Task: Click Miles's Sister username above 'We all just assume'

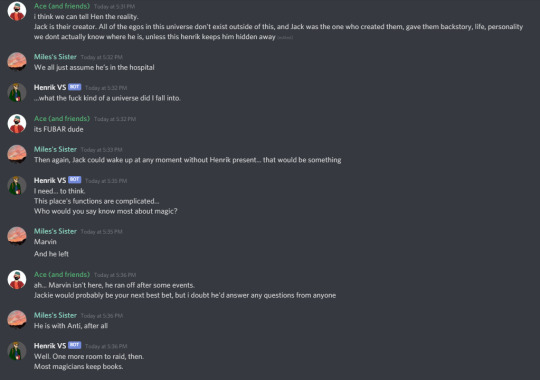Action: click(55, 57)
